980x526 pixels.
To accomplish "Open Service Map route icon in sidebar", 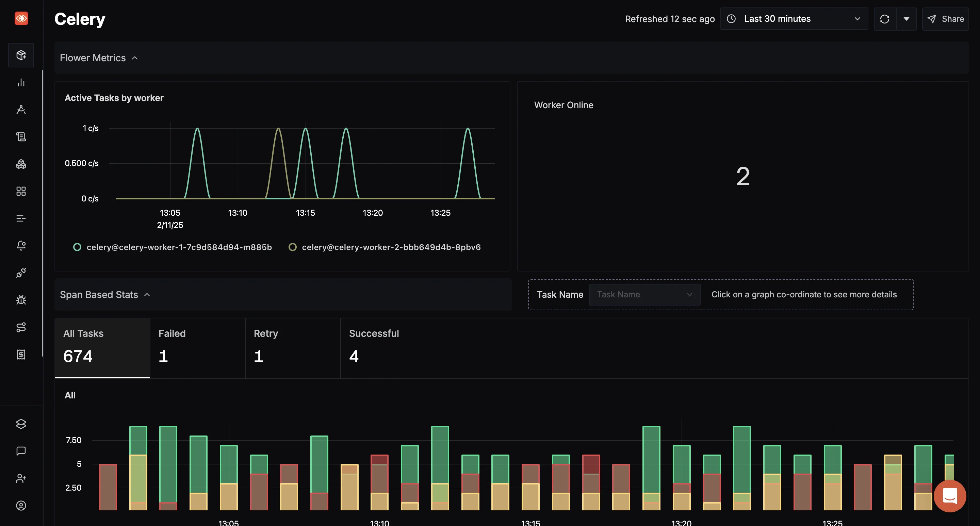I will [21, 327].
